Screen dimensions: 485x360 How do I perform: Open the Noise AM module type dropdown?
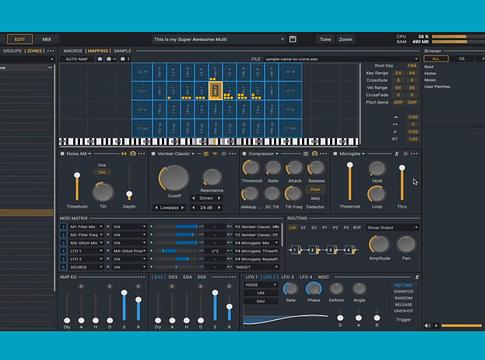79,154
